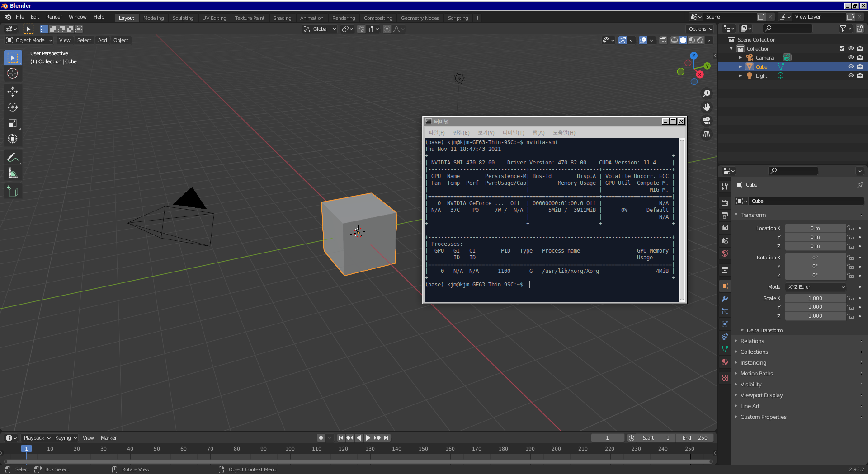868x474 pixels.
Task: Click the pan view hand icon
Action: (707, 107)
